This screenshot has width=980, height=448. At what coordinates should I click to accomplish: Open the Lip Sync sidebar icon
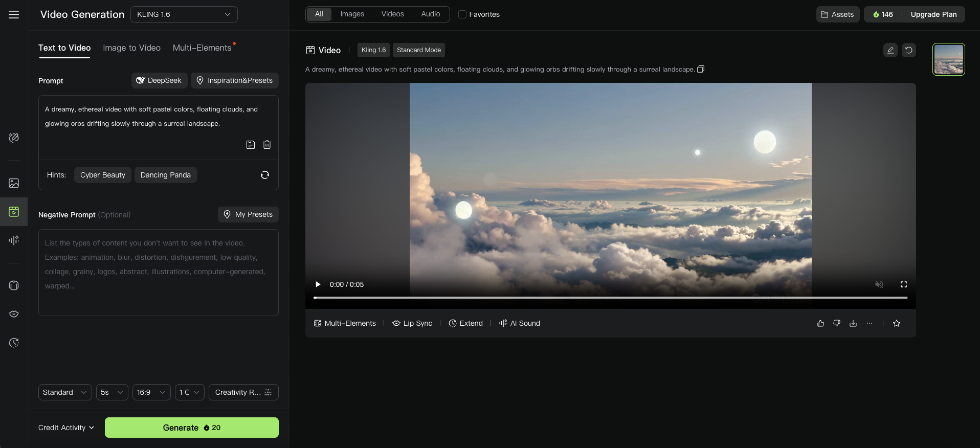click(x=14, y=314)
